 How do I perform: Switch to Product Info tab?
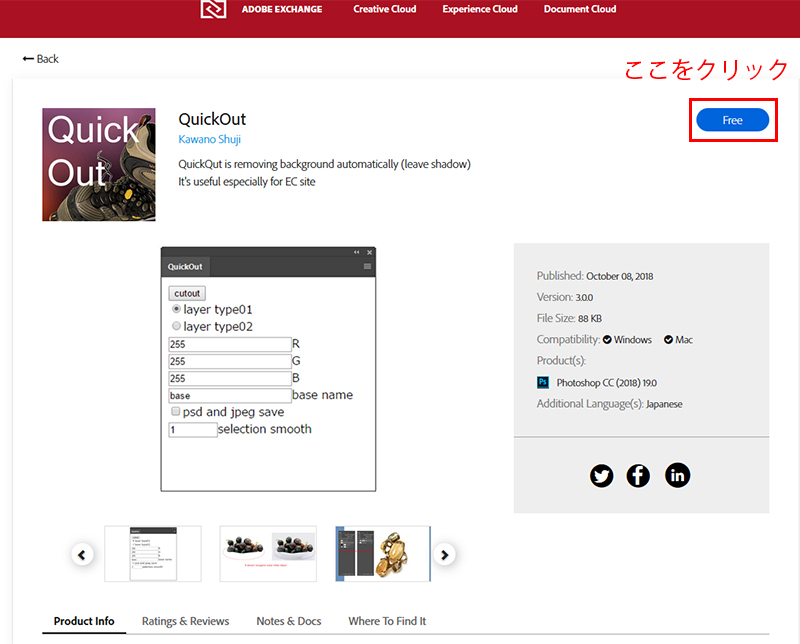[84, 621]
